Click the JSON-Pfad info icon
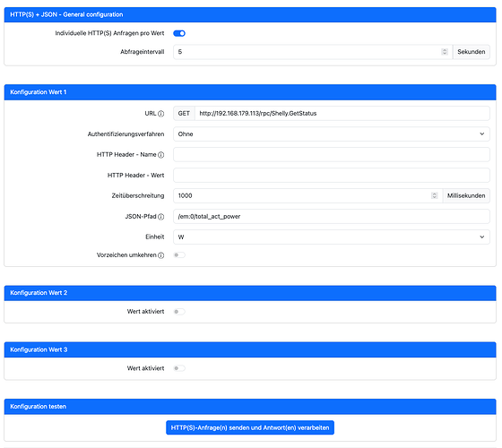The image size is (502, 448). [x=161, y=217]
